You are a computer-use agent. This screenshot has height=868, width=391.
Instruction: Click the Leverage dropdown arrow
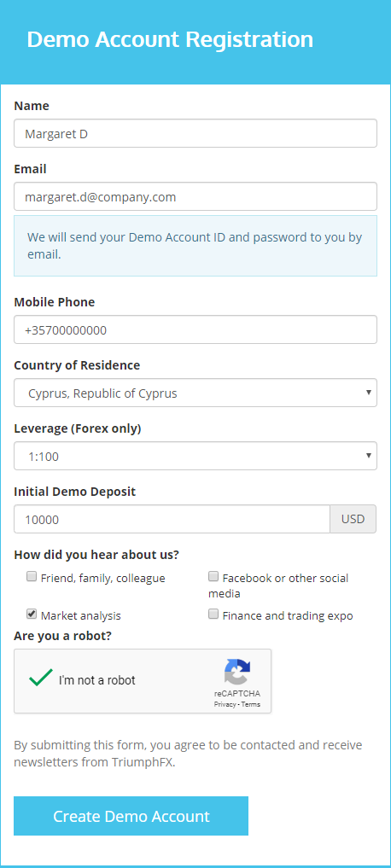[368, 456]
